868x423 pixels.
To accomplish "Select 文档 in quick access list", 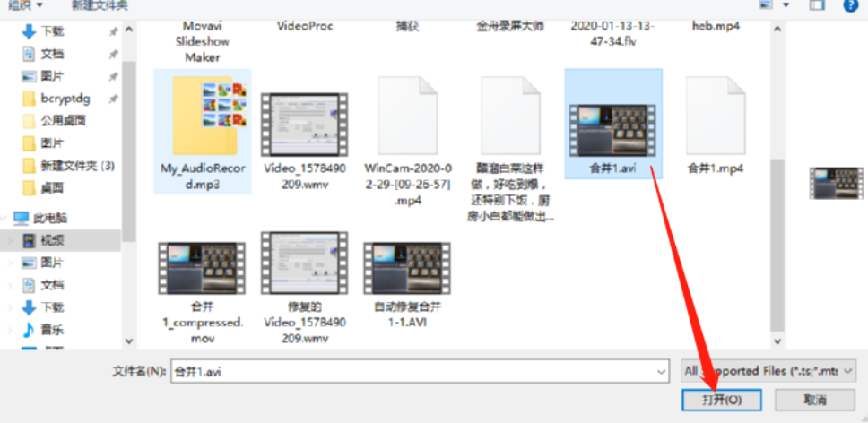I will click(43, 54).
